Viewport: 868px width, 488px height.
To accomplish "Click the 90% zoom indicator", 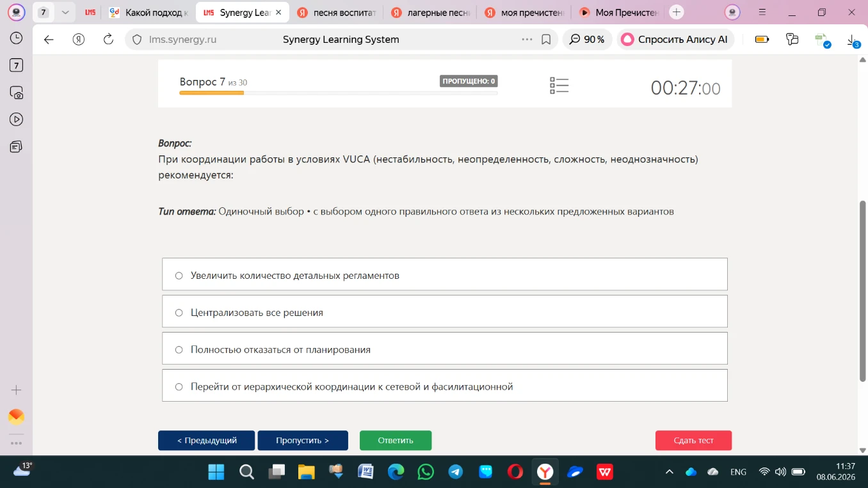I will [x=587, y=40].
